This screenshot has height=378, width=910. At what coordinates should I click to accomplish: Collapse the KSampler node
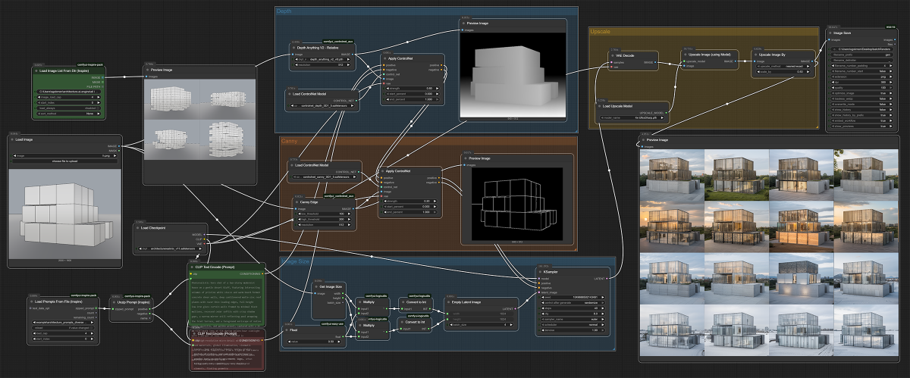pyautogui.click(x=541, y=271)
